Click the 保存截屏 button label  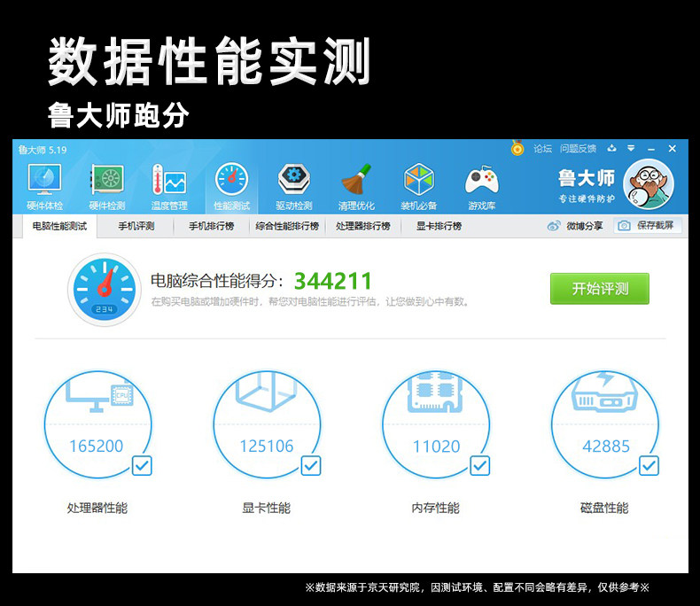[655, 225]
